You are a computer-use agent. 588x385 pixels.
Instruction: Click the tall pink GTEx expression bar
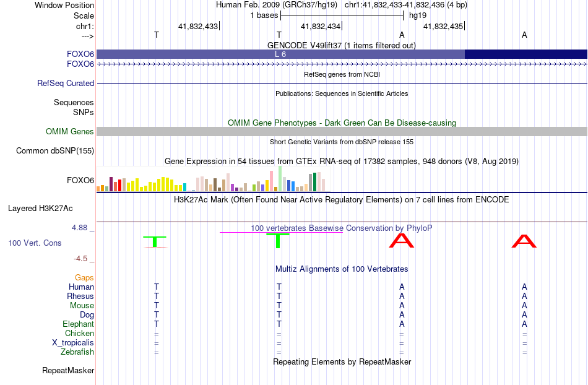pyautogui.click(x=271, y=181)
